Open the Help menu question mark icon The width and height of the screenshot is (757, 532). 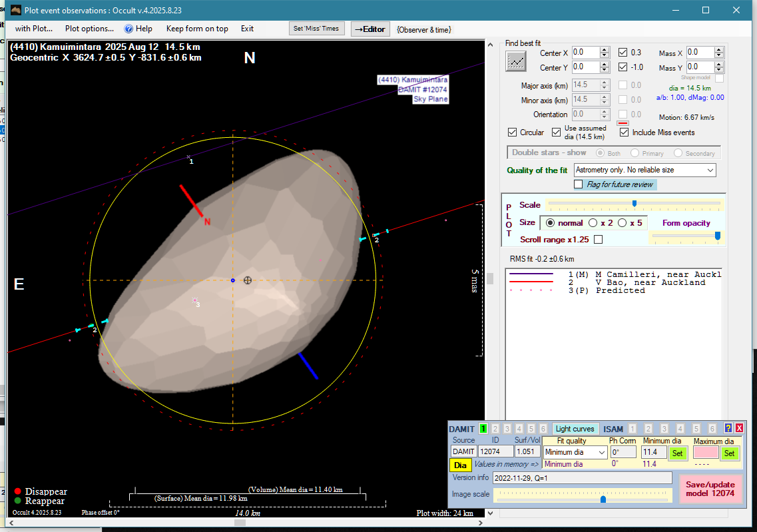point(128,29)
